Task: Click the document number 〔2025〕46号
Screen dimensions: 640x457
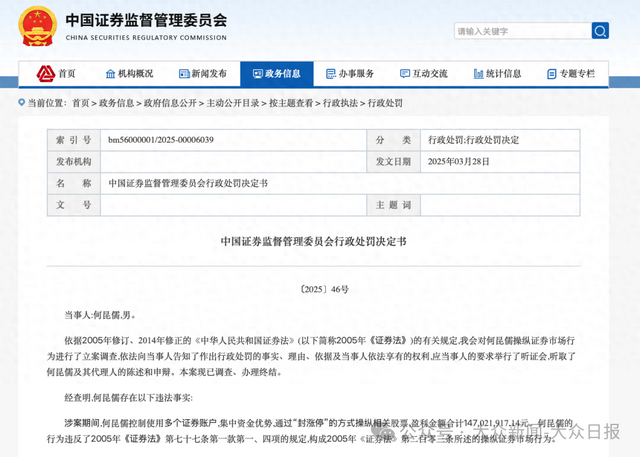Action: [x=324, y=289]
